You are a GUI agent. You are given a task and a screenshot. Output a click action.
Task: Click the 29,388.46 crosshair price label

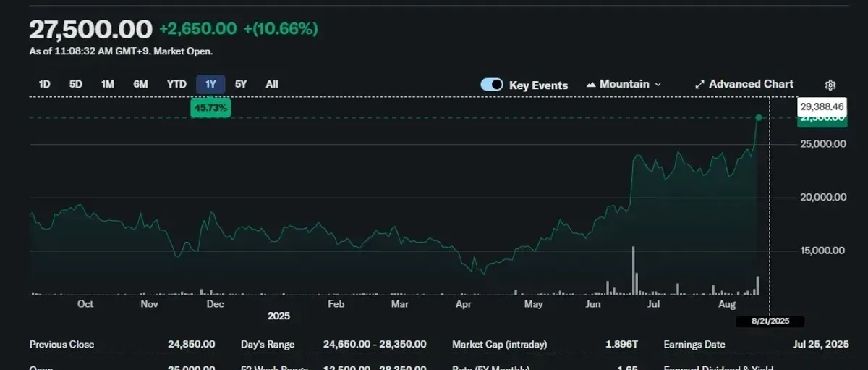click(822, 106)
